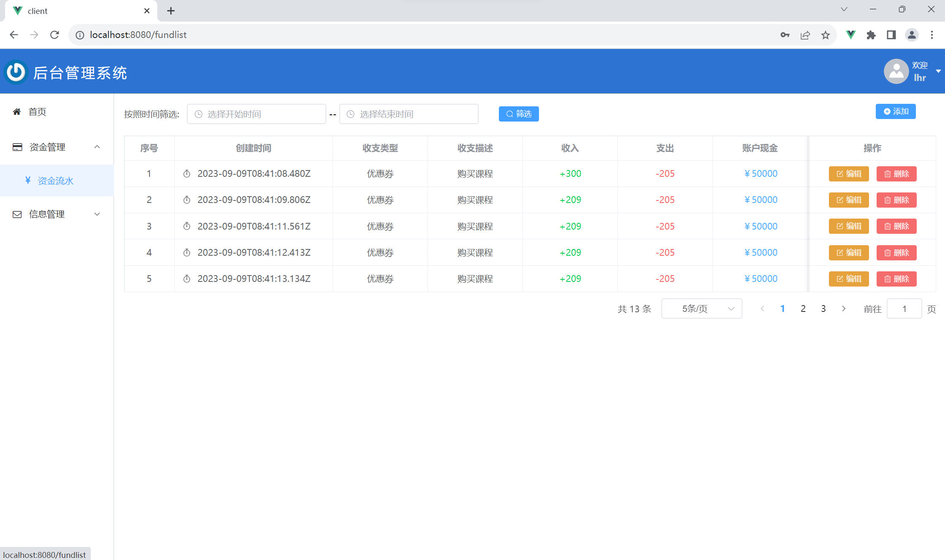Viewport: 945px width, 560px height.
Task: Click the share page icon
Action: tap(805, 35)
